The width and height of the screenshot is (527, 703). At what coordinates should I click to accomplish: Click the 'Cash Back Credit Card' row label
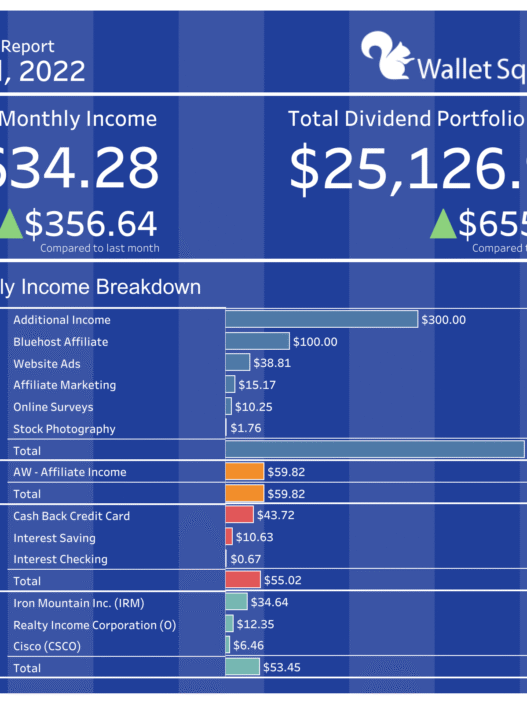(71, 516)
